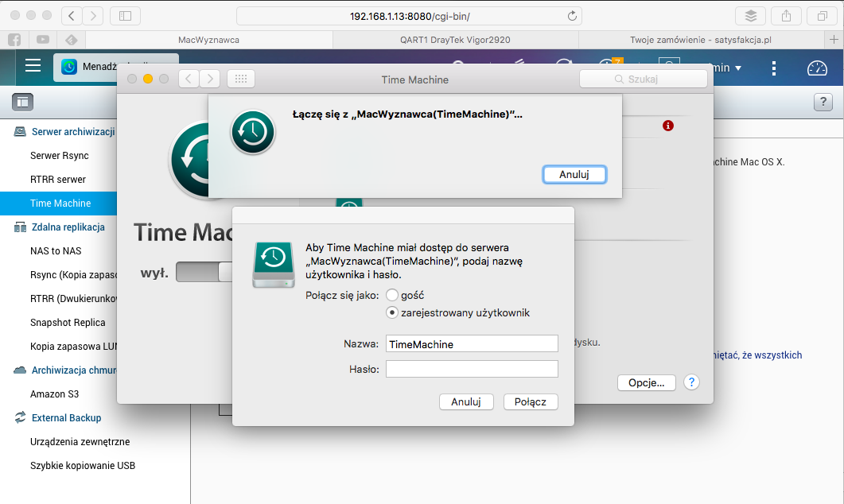Open the Facebook pinned tab
Screen dimensions: 844x504
coord(14,40)
